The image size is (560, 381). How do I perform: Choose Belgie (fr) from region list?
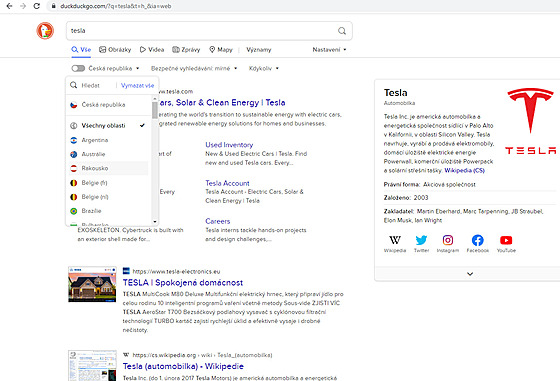[109, 183]
